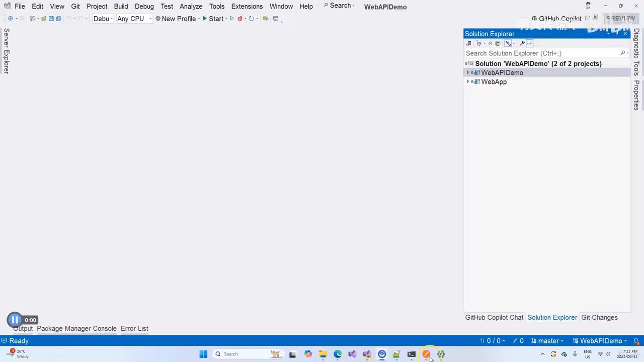Open the Test menu
Viewport: 644px width, 362px height.
click(167, 7)
